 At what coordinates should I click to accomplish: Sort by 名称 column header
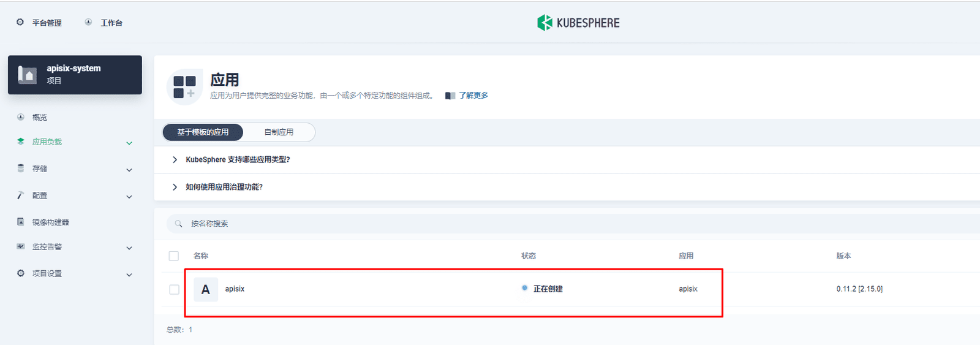201,256
